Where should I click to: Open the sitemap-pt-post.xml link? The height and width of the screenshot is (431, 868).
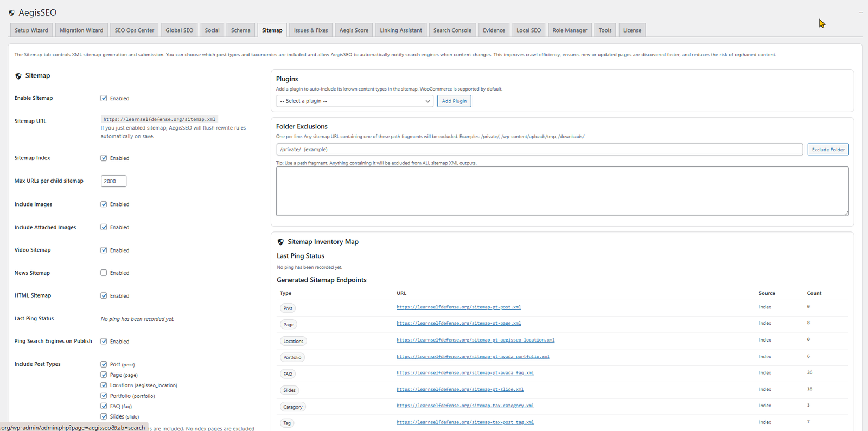[x=458, y=307]
